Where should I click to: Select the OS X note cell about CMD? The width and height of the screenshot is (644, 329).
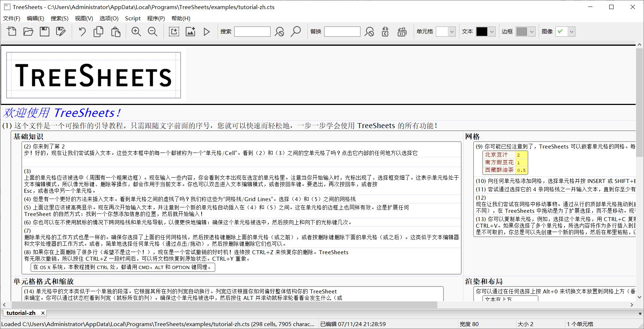click(123, 267)
